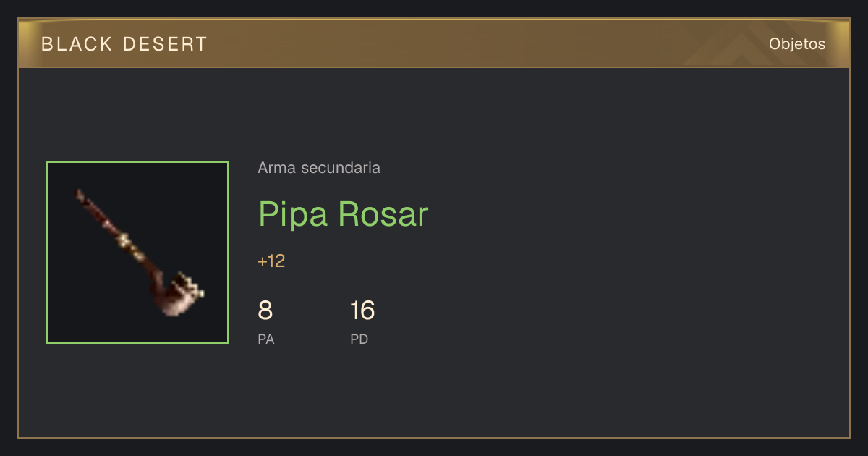Click the +12 enhancement level

271,261
